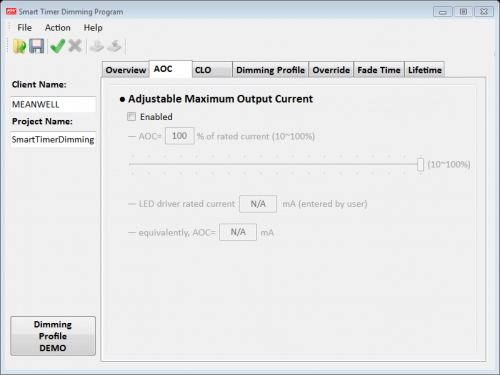This screenshot has height=375, width=500.
Task: Go to the Override tab
Action: (331, 70)
